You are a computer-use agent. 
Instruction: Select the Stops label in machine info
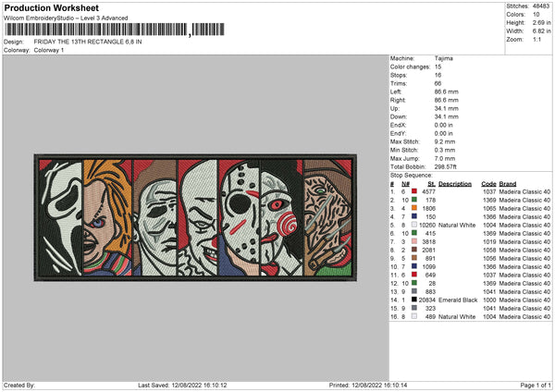[x=399, y=75]
